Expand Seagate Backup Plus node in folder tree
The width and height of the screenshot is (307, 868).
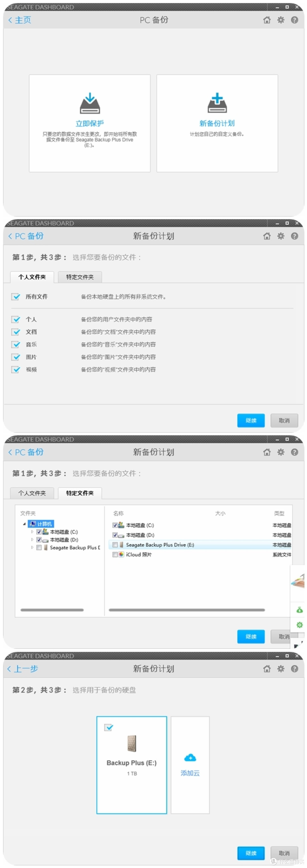click(32, 548)
